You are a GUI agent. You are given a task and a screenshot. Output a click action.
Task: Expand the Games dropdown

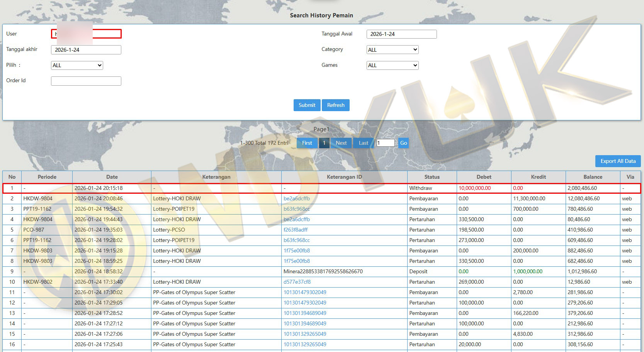click(x=392, y=65)
